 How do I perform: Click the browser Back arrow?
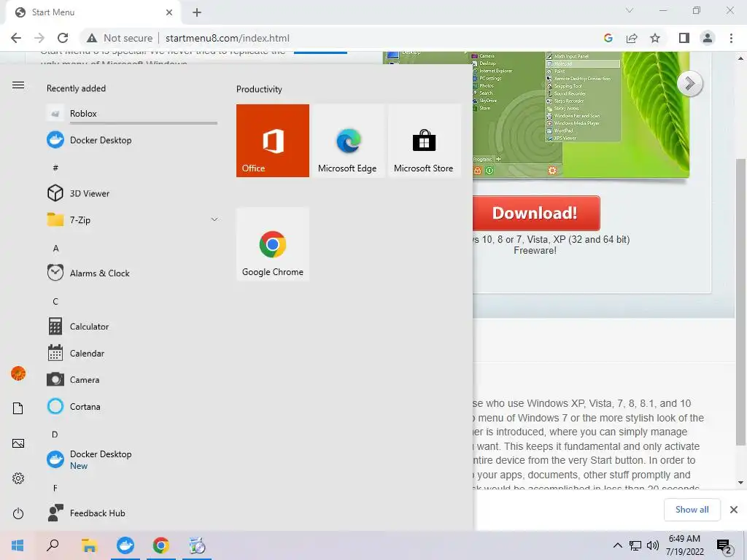(16, 38)
